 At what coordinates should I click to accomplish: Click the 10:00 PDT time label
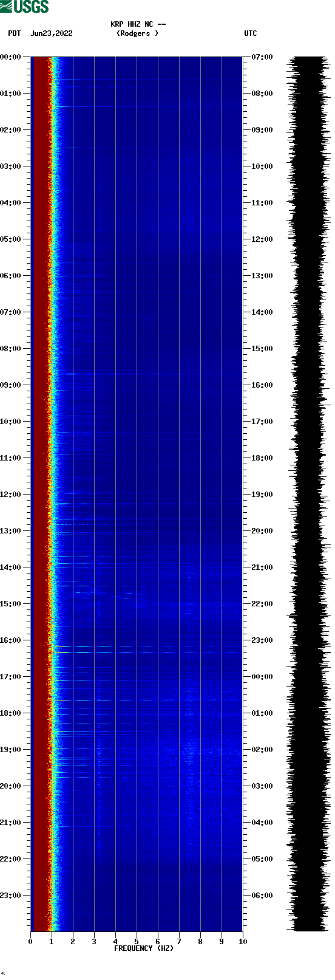pos(11,422)
